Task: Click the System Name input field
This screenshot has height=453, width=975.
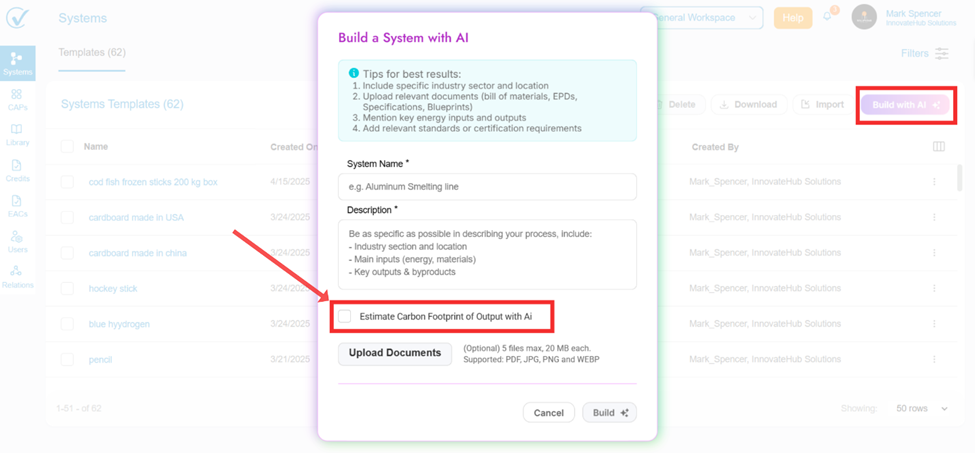Action: click(487, 187)
